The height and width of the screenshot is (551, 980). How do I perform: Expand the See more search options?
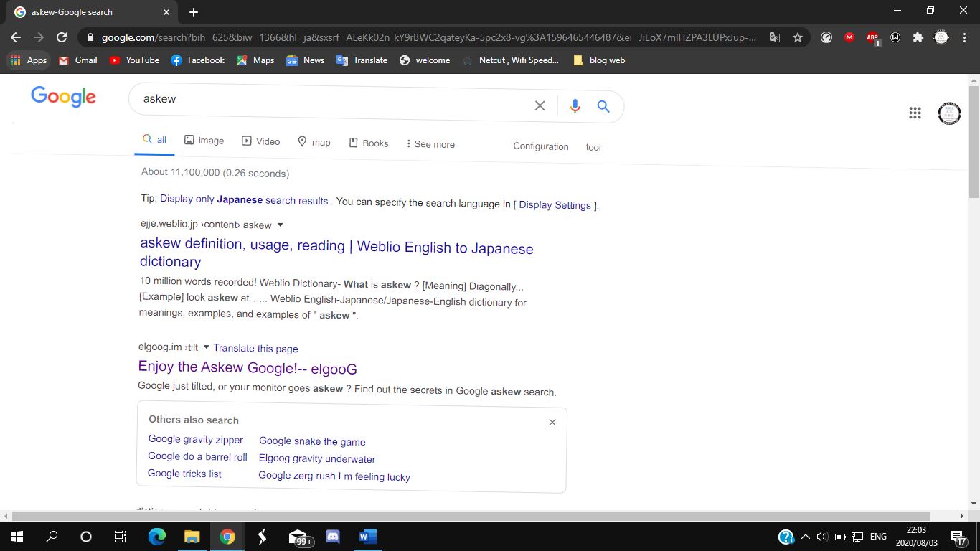point(430,144)
